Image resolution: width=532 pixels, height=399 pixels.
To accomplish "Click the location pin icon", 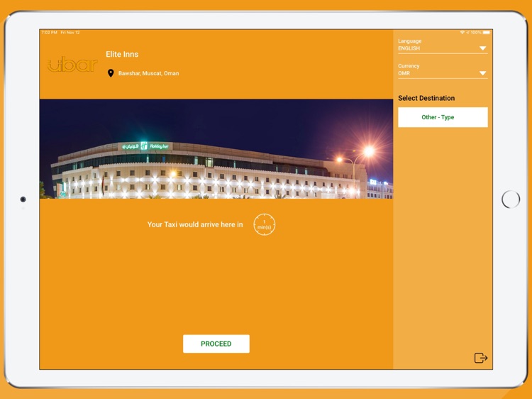I will click(x=111, y=73).
